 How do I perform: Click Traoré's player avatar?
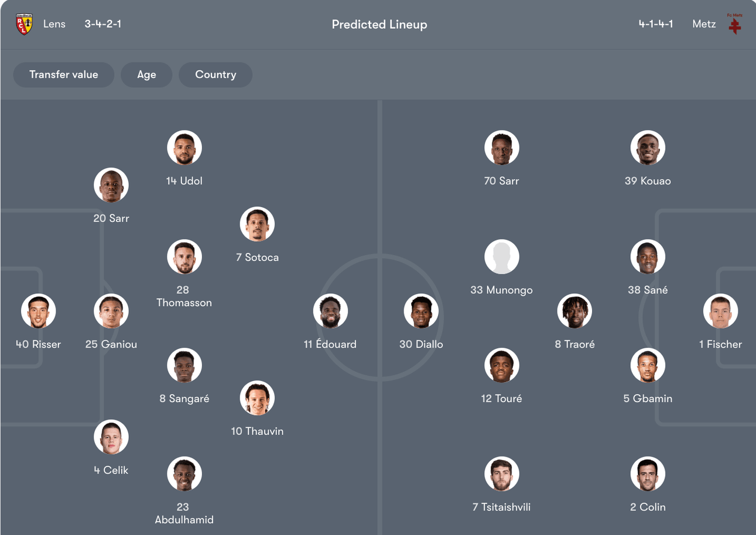pos(574,311)
